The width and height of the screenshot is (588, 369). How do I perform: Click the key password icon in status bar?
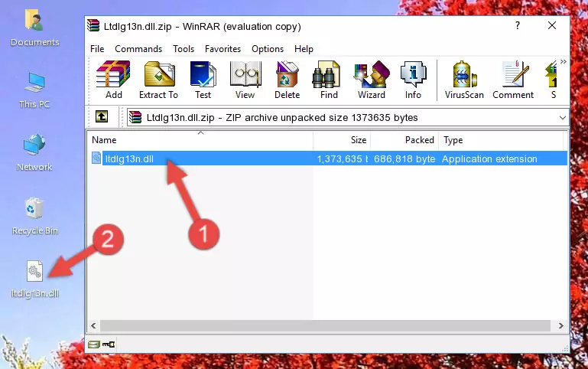coord(109,344)
